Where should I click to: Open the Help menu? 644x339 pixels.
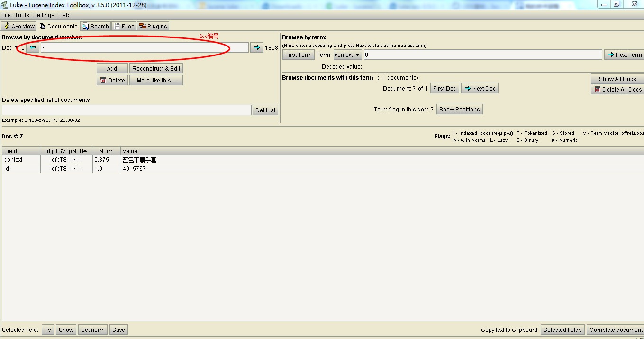point(64,15)
